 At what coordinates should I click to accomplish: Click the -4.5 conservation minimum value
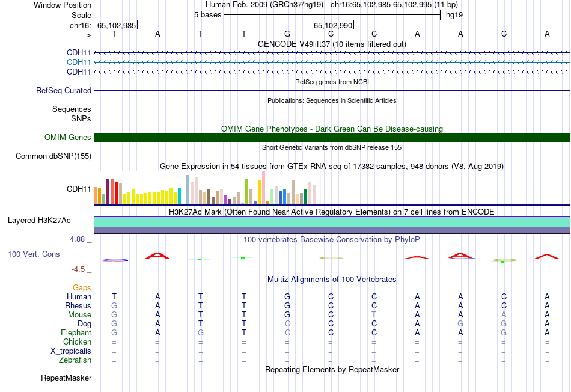[x=78, y=269]
